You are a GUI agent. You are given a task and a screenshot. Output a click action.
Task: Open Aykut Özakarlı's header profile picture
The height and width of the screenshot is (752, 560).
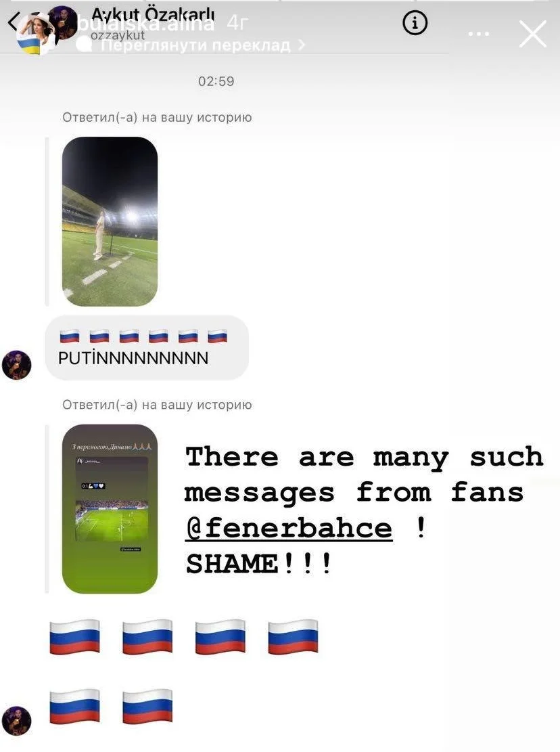click(x=64, y=21)
